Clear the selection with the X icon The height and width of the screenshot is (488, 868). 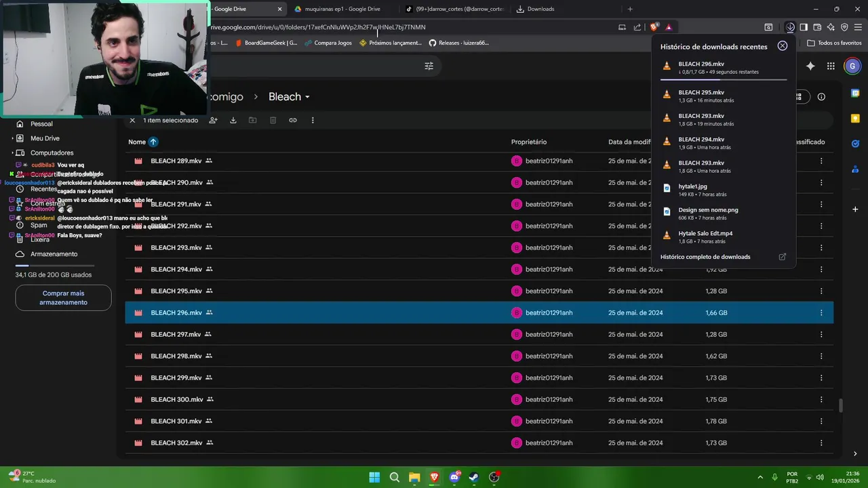132,120
